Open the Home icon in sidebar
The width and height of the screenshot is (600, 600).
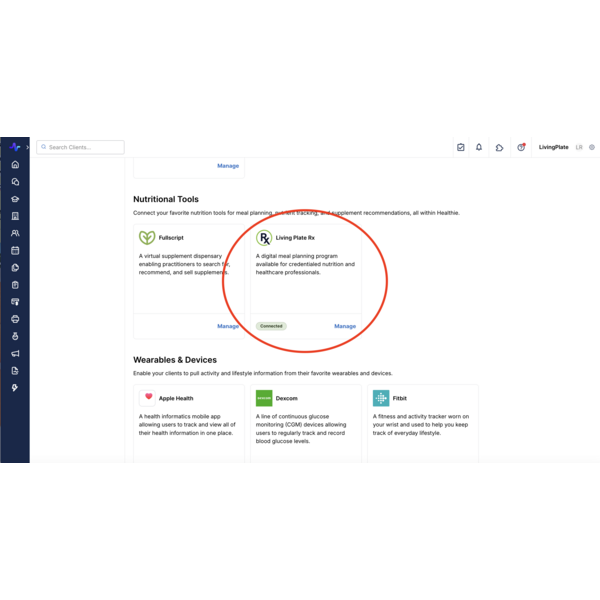(x=15, y=165)
